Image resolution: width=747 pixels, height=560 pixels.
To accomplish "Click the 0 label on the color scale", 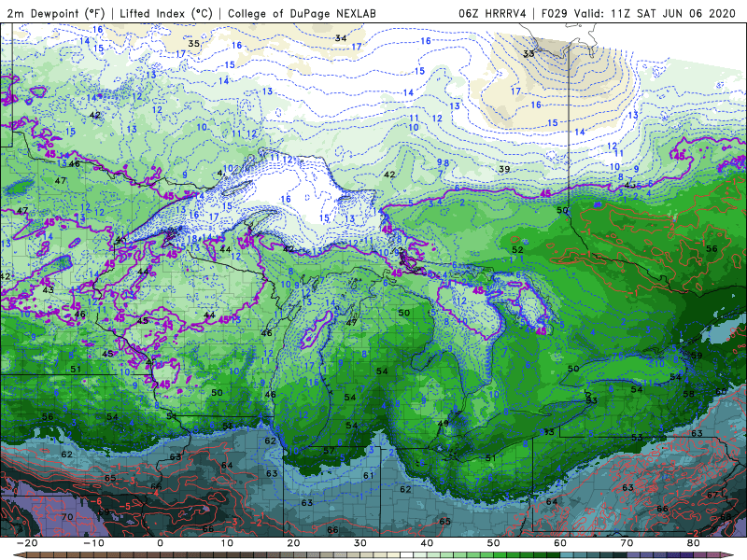I will click(x=160, y=543).
